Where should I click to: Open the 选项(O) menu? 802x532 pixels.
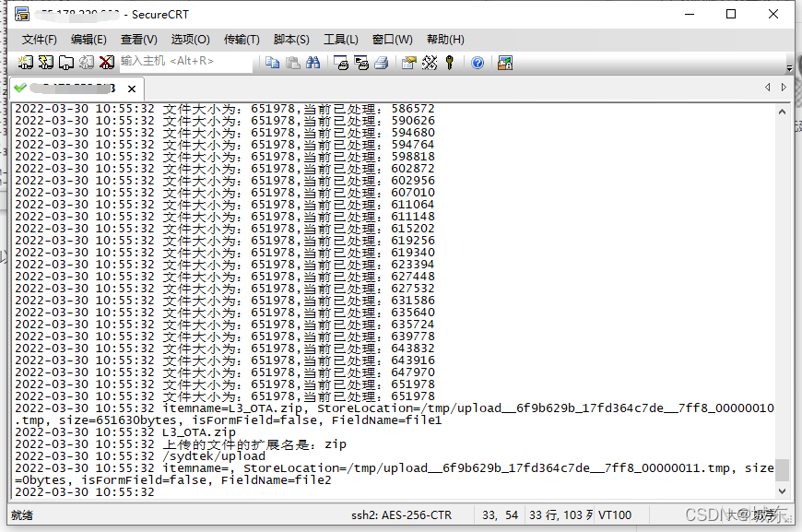click(190, 40)
